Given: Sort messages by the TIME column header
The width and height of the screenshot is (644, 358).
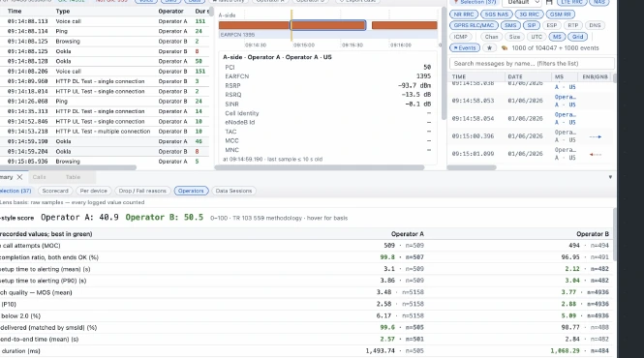Looking at the screenshot, I should (x=459, y=76).
